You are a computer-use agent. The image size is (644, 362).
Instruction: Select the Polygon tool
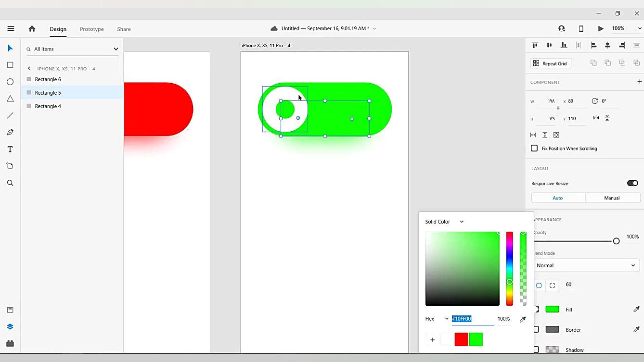point(10,99)
